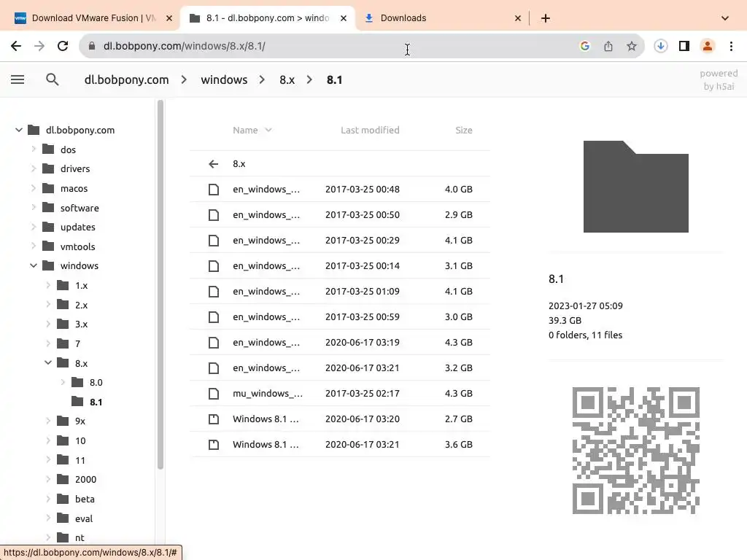Expand the software folder
The width and height of the screenshot is (747, 560).
(34, 207)
